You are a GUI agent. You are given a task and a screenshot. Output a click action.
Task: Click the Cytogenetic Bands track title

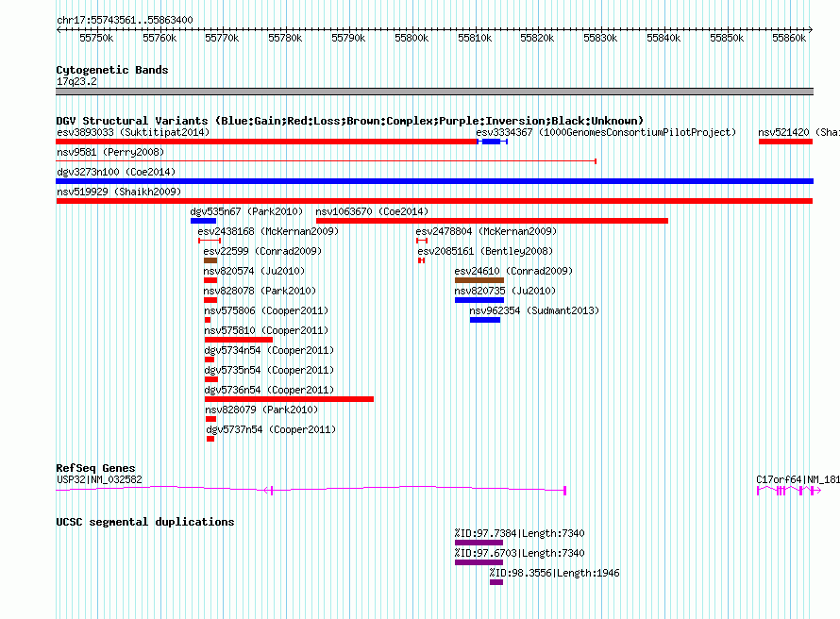[112, 70]
